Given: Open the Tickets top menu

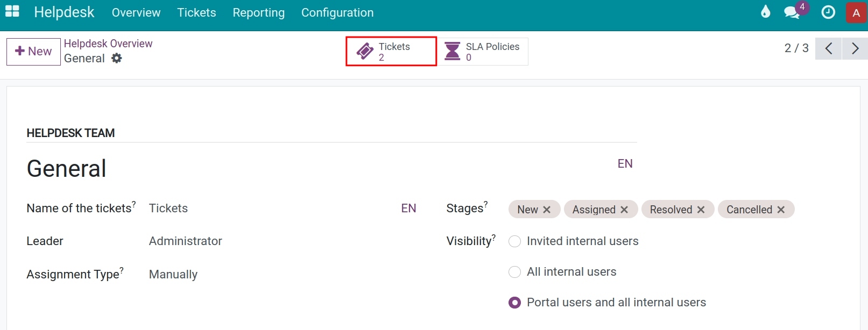Looking at the screenshot, I should click(196, 12).
